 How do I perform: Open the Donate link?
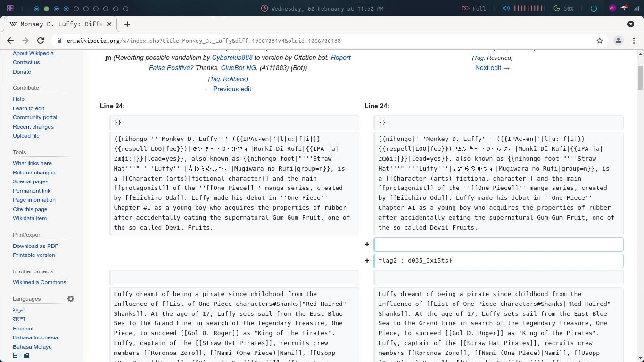[x=22, y=72]
